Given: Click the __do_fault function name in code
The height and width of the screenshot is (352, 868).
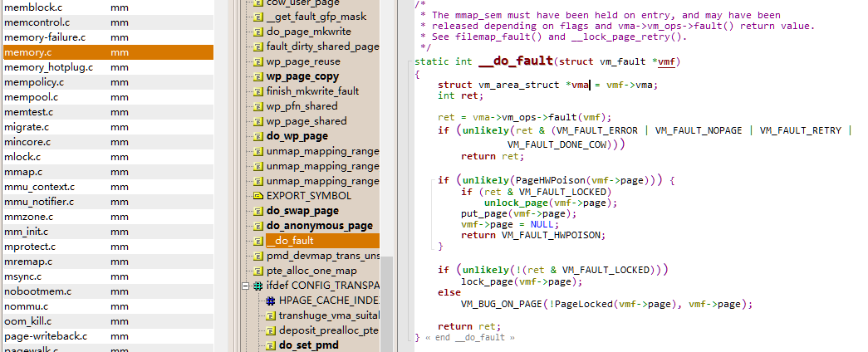Looking at the screenshot, I should pos(515,61).
